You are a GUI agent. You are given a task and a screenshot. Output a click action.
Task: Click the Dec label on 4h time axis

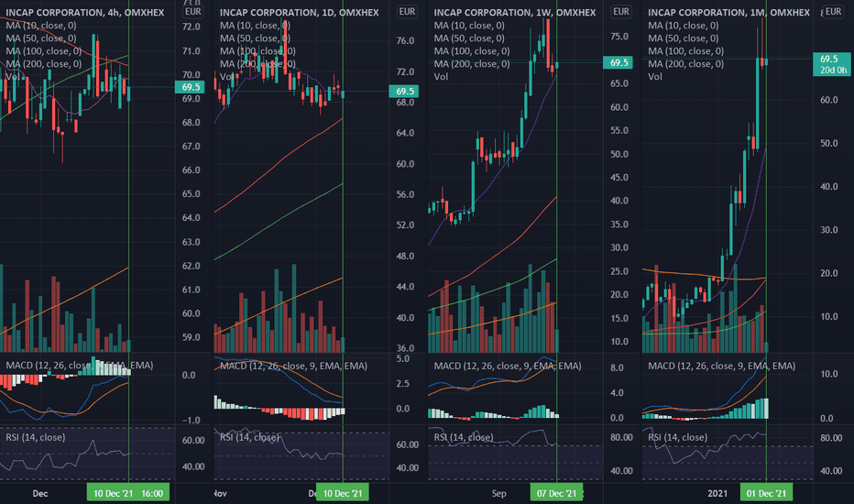(39, 493)
